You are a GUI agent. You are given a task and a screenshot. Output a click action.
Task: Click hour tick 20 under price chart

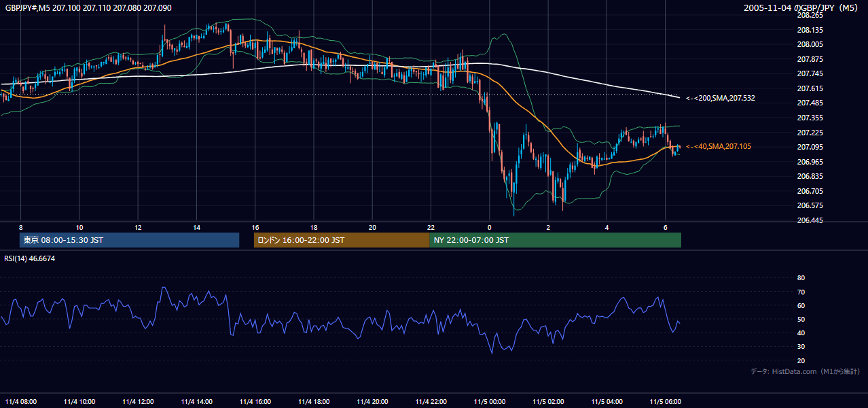372,227
